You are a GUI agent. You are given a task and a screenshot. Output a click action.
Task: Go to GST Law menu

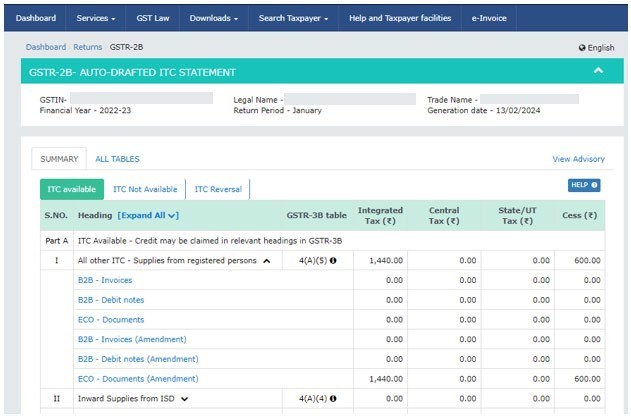155,18
